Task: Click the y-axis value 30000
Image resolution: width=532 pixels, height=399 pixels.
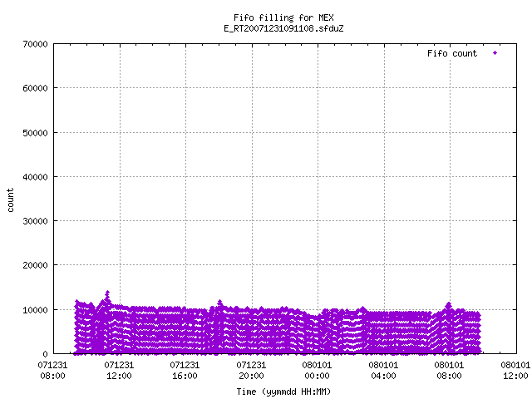Action: pos(35,221)
